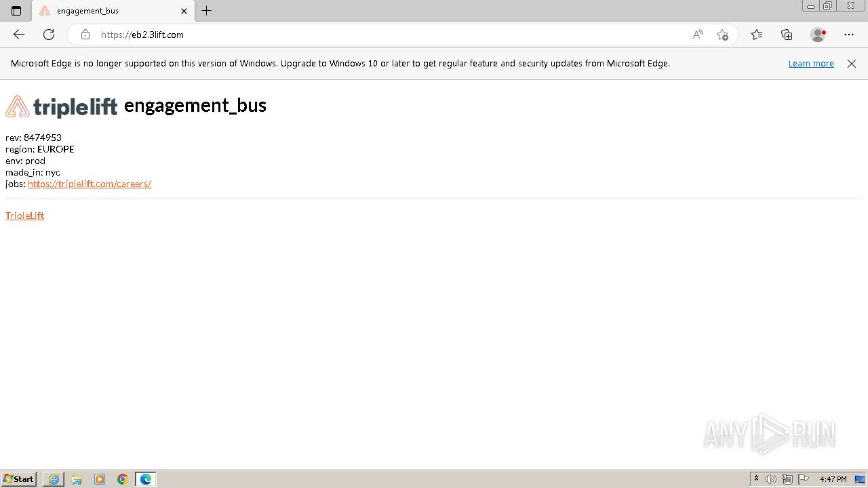Viewport: 868px width, 488px height.
Task: Select the 'region: EUROPE' text
Action: click(40, 149)
